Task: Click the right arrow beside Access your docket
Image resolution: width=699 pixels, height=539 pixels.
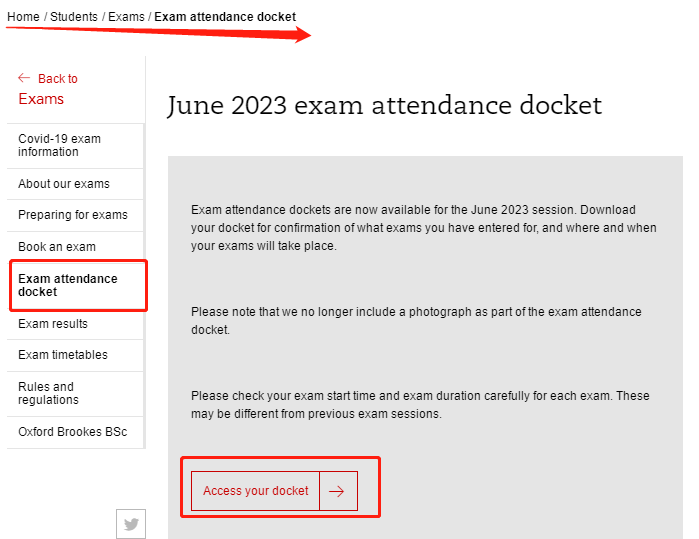Action: pyautogui.click(x=337, y=491)
